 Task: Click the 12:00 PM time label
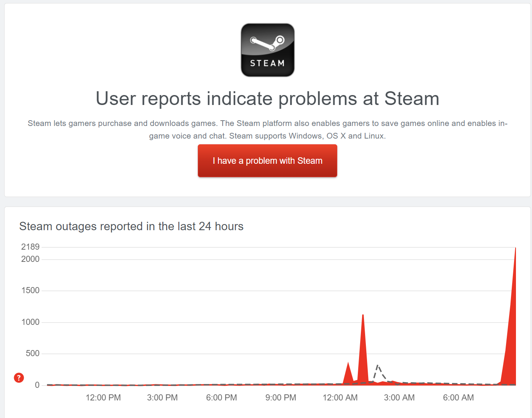[x=103, y=397]
